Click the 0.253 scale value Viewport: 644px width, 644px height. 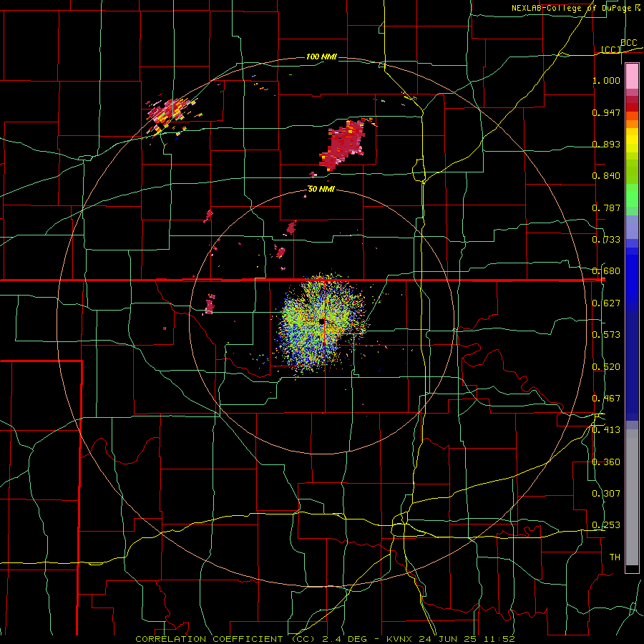(x=606, y=525)
